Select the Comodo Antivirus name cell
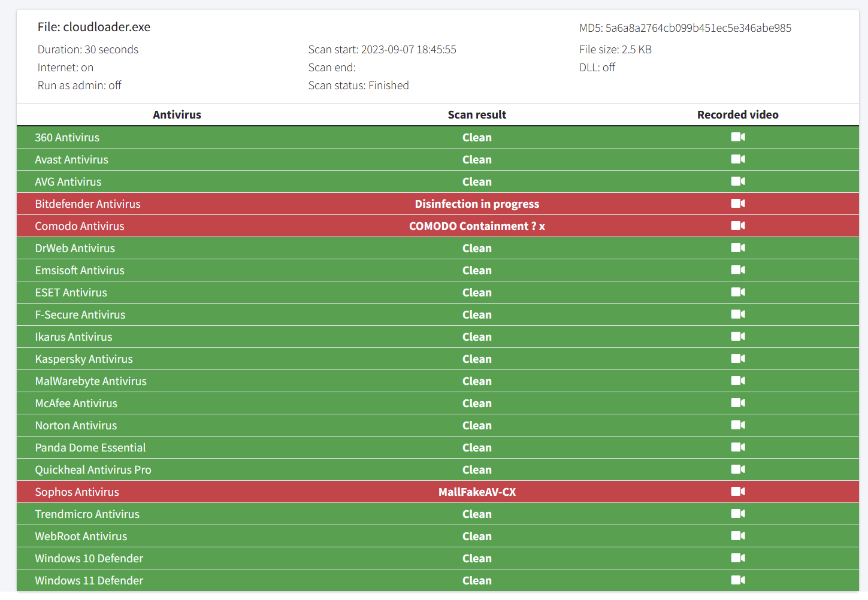 (80, 226)
